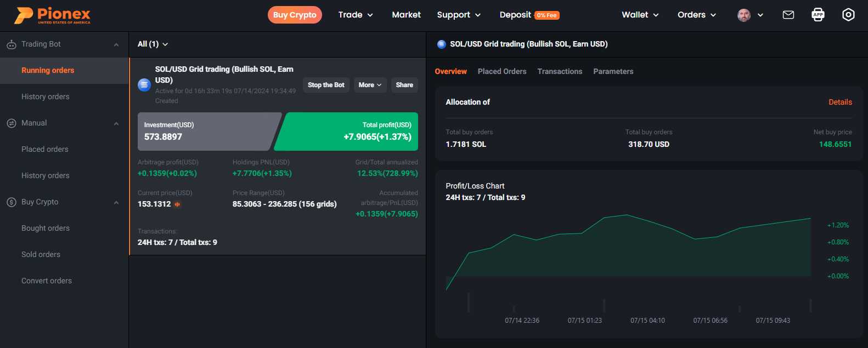Open the Orders dropdown
Screen dimensions: 868x348
click(x=697, y=15)
